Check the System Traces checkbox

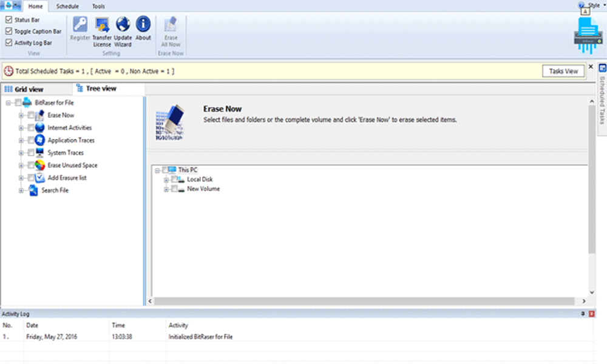click(x=30, y=153)
